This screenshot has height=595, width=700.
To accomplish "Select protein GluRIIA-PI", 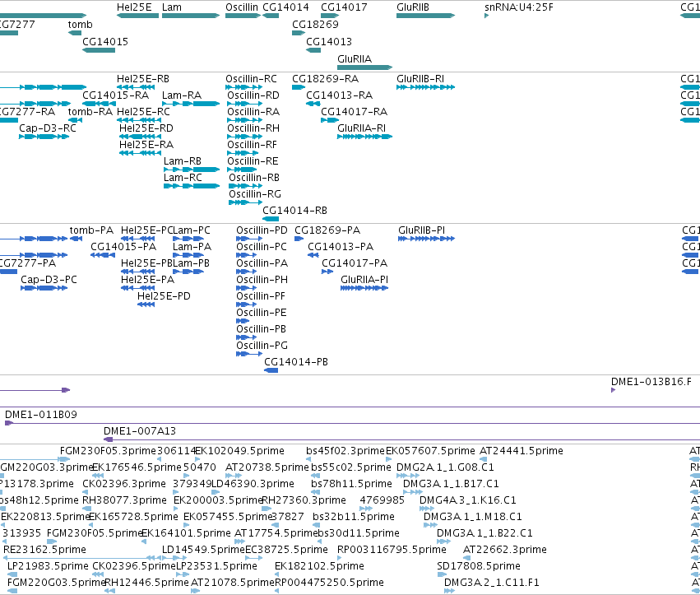I will tap(364, 288).
